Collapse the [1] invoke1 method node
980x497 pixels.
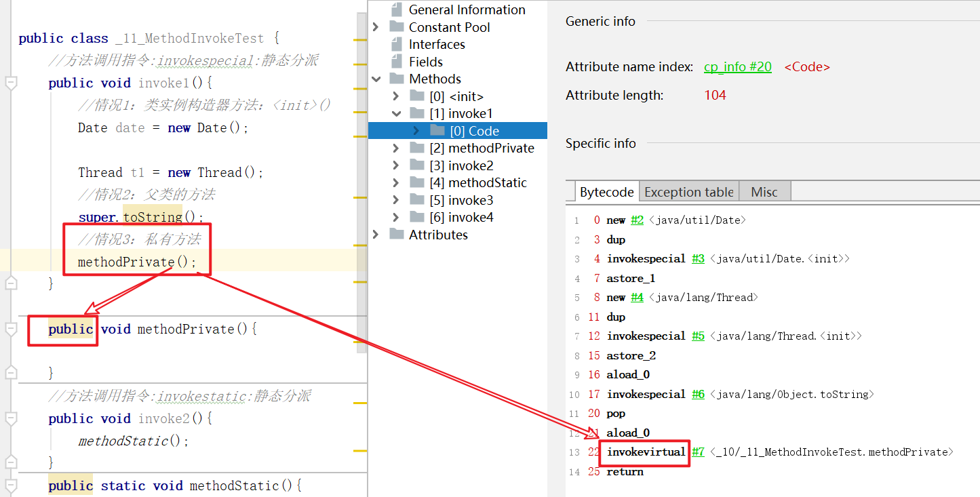point(396,113)
